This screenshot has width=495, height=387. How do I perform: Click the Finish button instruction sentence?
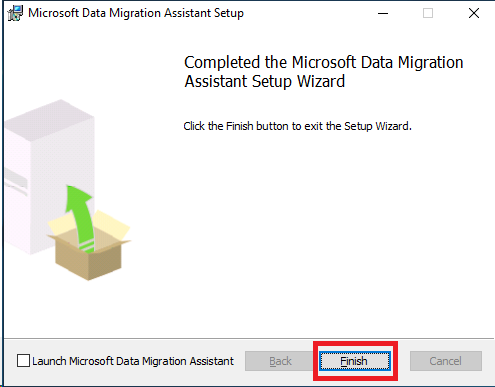298,126
